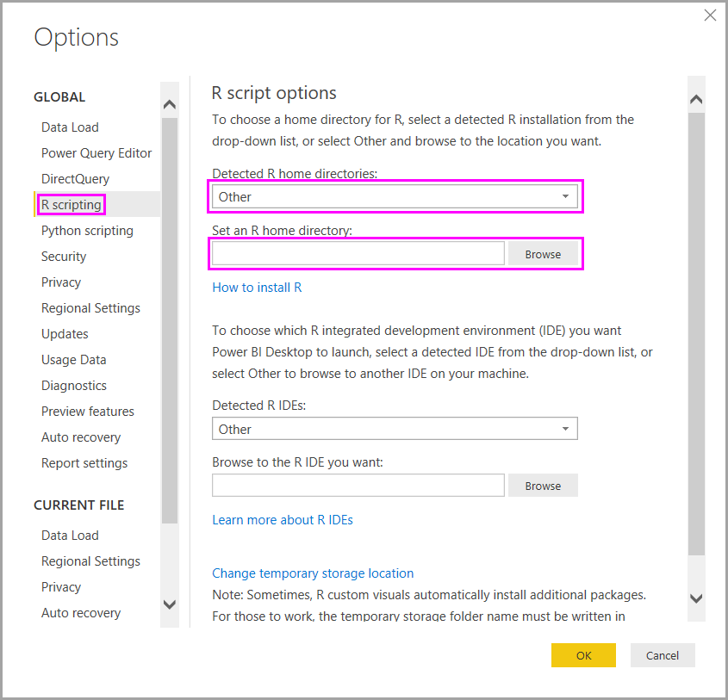The height and width of the screenshot is (700, 728).
Task: Click Browse for the R home directory
Action: tap(543, 253)
